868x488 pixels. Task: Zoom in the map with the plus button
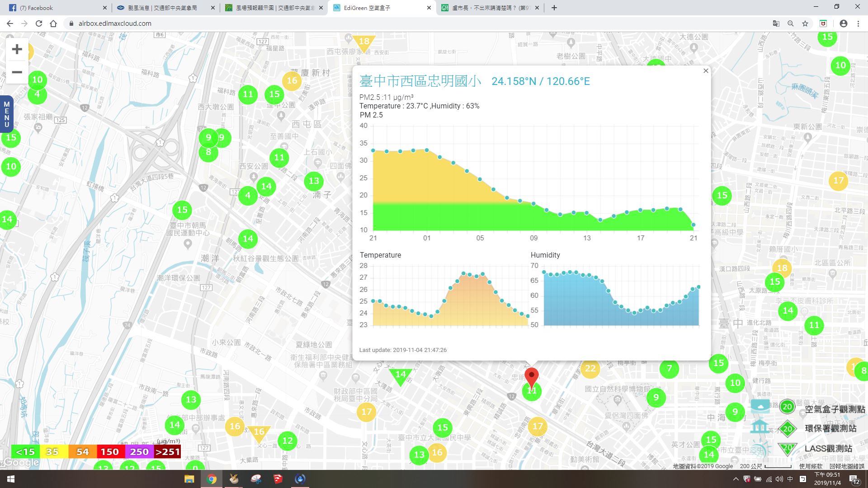pyautogui.click(x=17, y=49)
